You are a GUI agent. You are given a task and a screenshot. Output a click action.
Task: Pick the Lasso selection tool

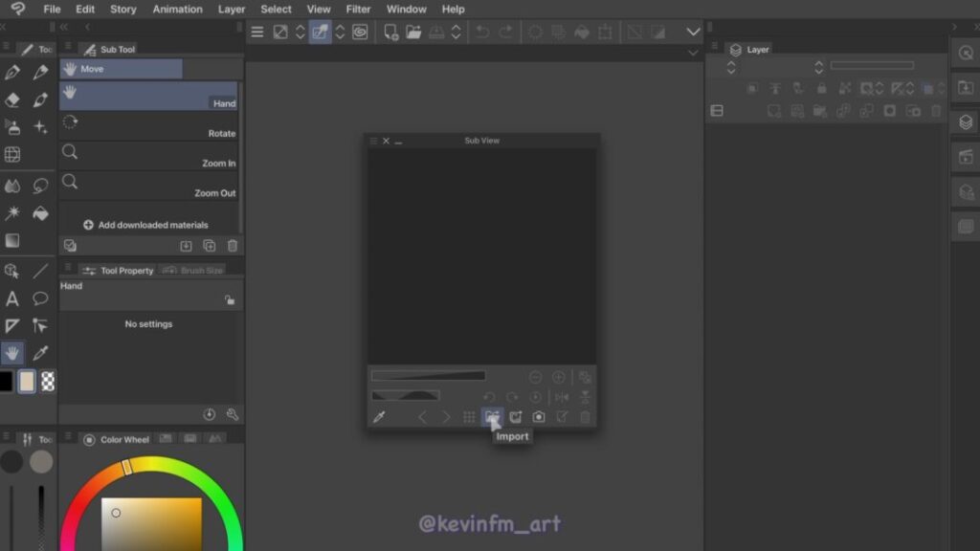click(x=40, y=186)
